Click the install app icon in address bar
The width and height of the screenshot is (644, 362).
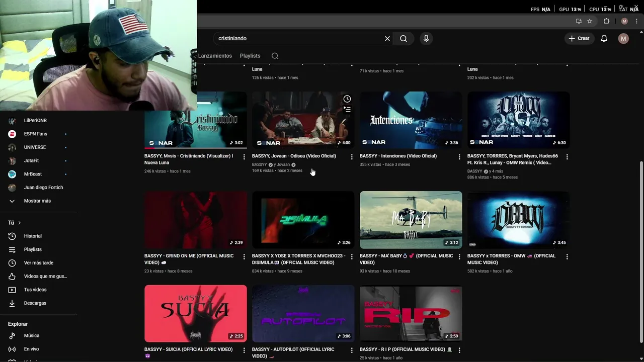(x=579, y=21)
